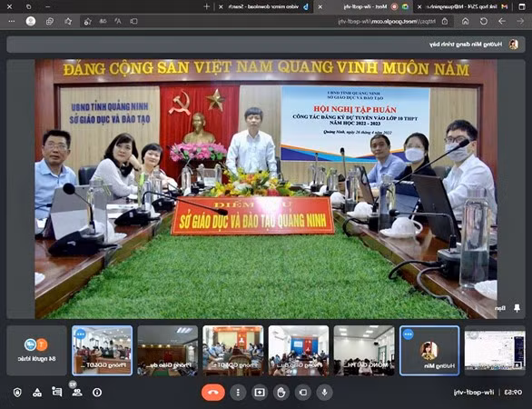Screen dimensions: 532x409
Task: Start Read aloud from the address bar
Action: (118, 22)
